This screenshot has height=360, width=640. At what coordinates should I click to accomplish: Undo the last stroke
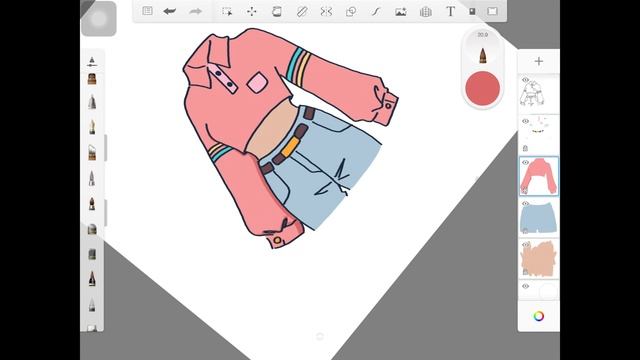point(169,11)
